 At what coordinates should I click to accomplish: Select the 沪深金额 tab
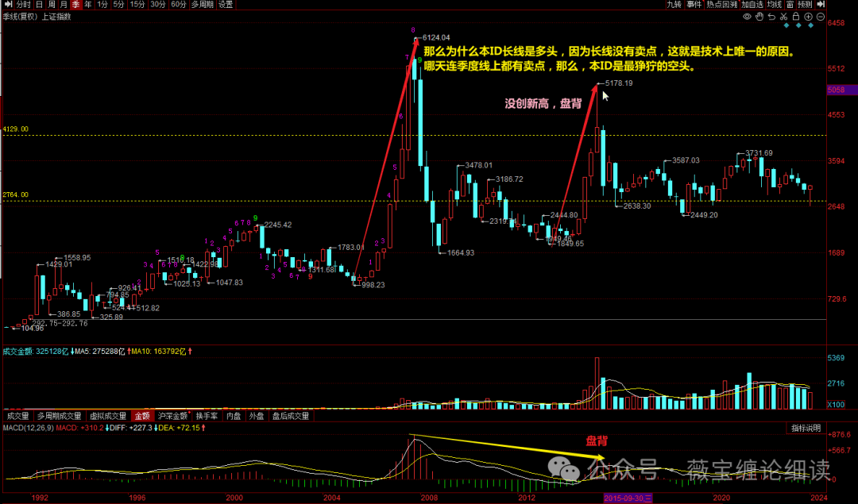(173, 416)
